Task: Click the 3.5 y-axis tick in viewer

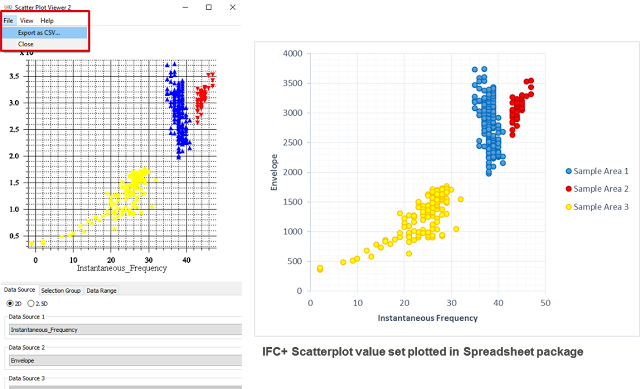Action: tap(14, 76)
